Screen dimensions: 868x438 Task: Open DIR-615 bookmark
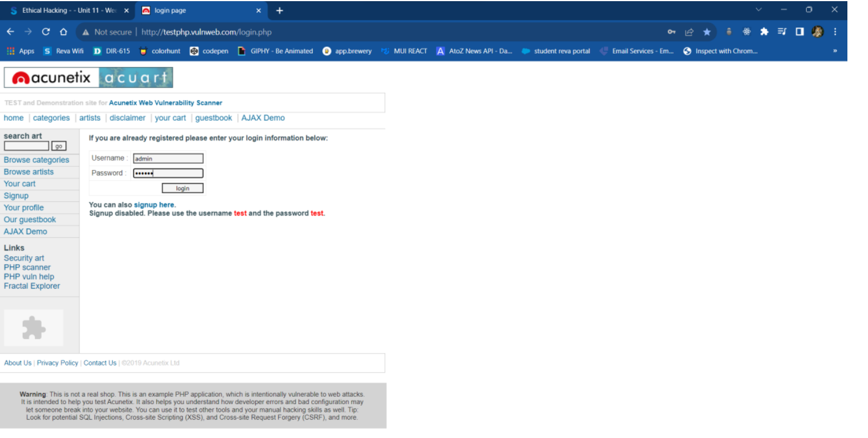112,51
